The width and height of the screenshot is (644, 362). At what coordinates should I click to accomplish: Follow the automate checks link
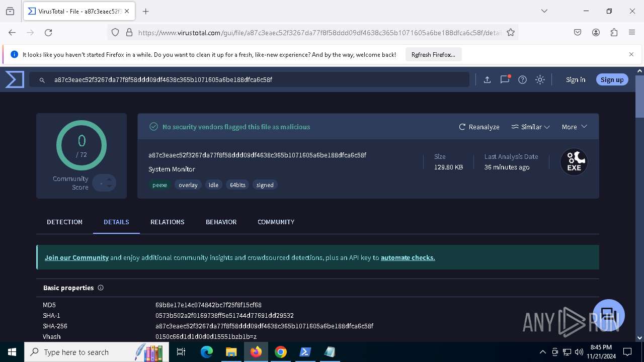[408, 257]
